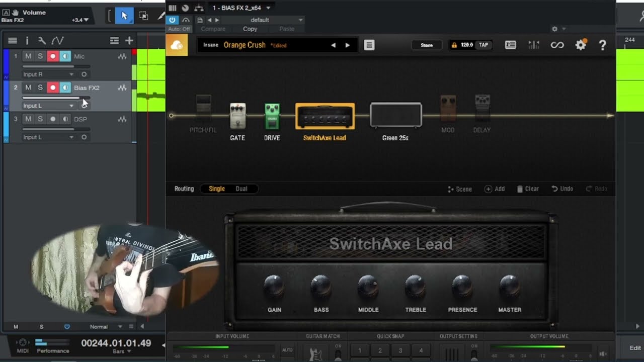Image resolution: width=644 pixels, height=362 pixels.
Task: Open Input L dropdown on DSP track
Action: (x=49, y=137)
